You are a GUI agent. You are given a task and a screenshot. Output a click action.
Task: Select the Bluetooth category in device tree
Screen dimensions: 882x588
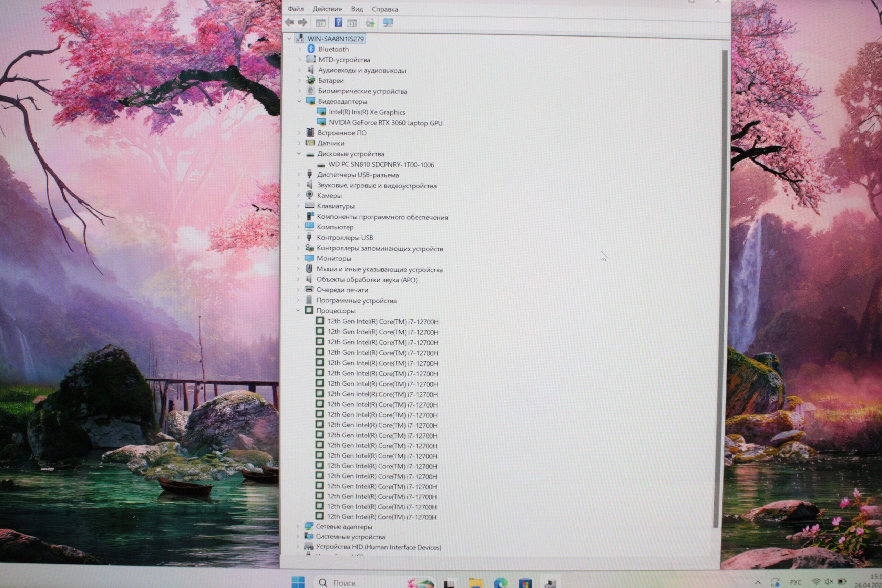pos(333,49)
